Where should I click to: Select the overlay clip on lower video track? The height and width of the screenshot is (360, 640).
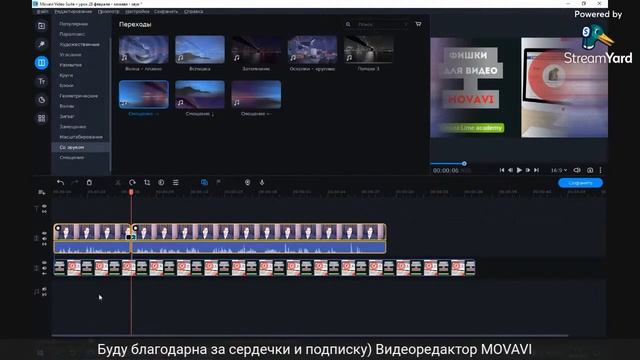[x=264, y=268]
